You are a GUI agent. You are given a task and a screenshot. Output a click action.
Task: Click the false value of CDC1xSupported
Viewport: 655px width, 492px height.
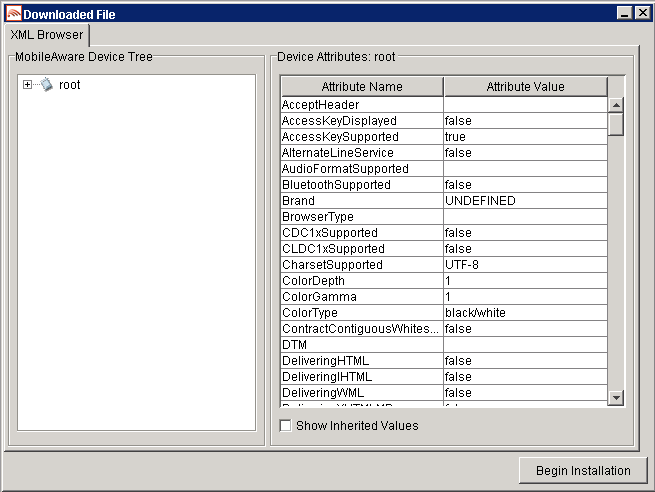tap(526, 233)
